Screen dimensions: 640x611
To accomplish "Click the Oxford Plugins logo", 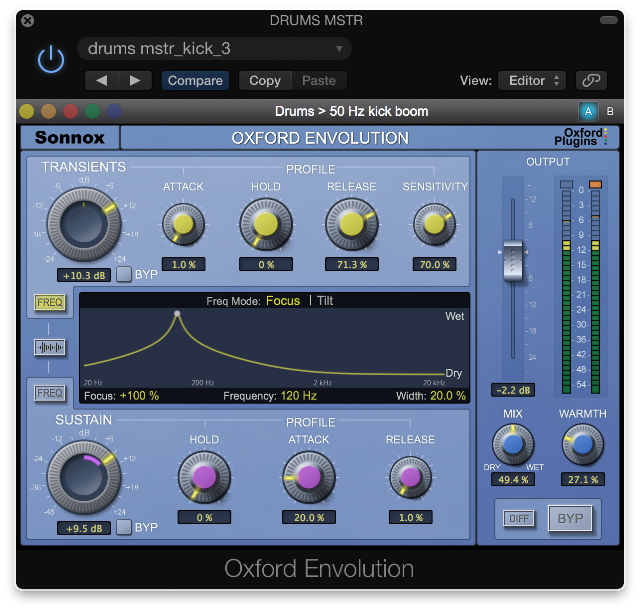I will tap(581, 137).
